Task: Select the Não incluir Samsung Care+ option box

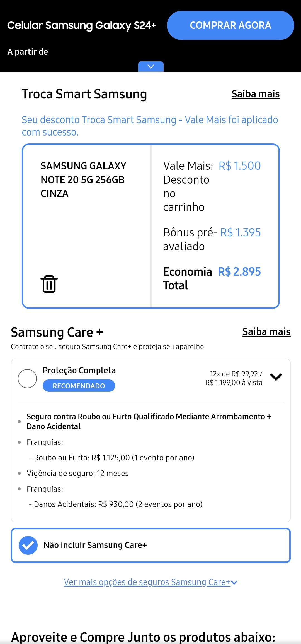Action: (151, 545)
